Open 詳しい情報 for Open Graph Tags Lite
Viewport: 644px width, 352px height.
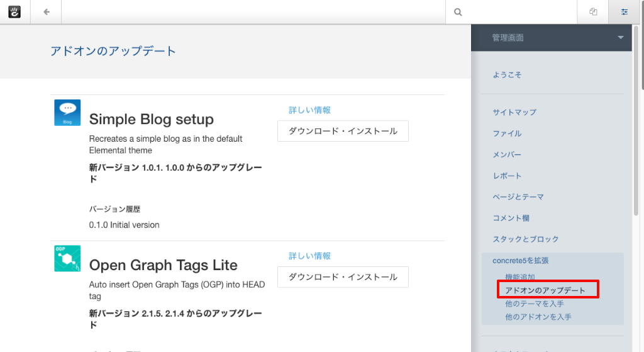309,256
